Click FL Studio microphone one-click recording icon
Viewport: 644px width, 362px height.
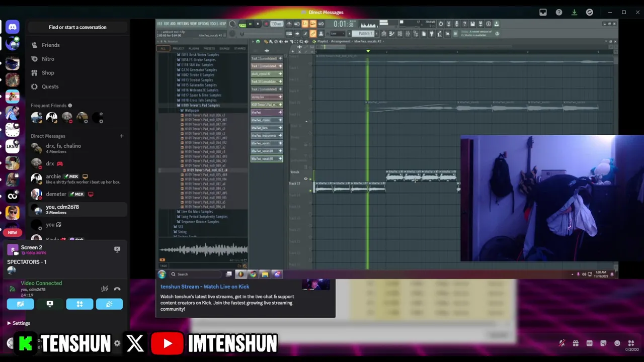456,24
